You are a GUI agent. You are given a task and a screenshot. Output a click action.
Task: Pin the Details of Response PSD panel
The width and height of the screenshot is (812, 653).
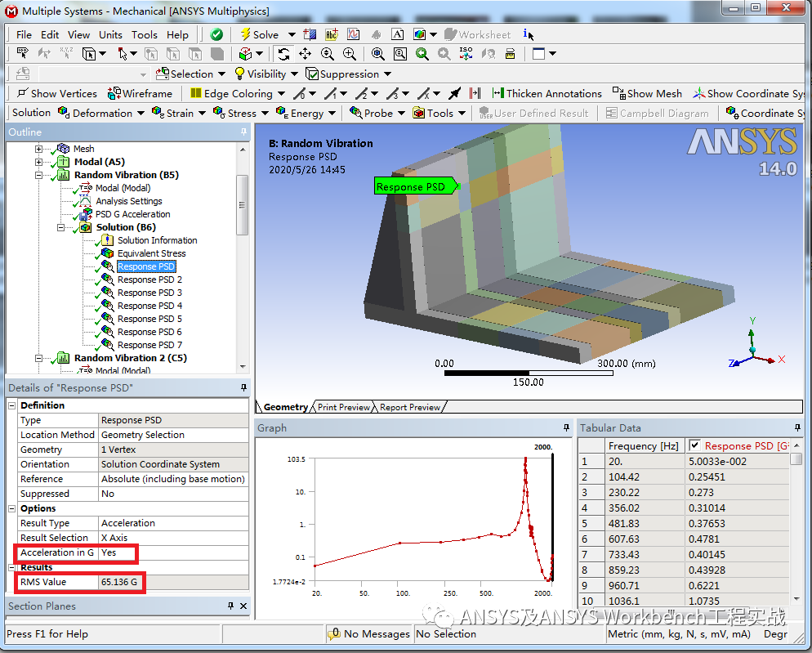[x=243, y=387]
